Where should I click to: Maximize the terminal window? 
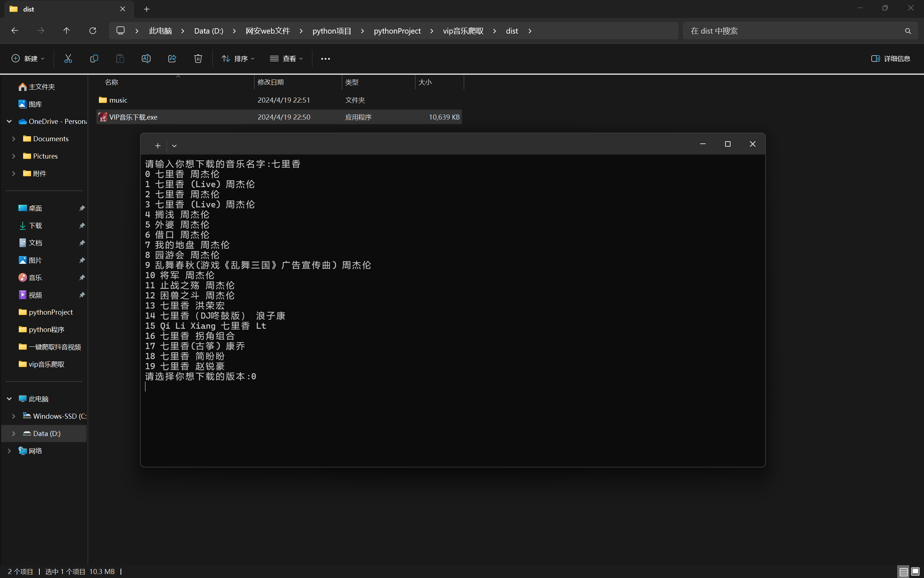[728, 144]
